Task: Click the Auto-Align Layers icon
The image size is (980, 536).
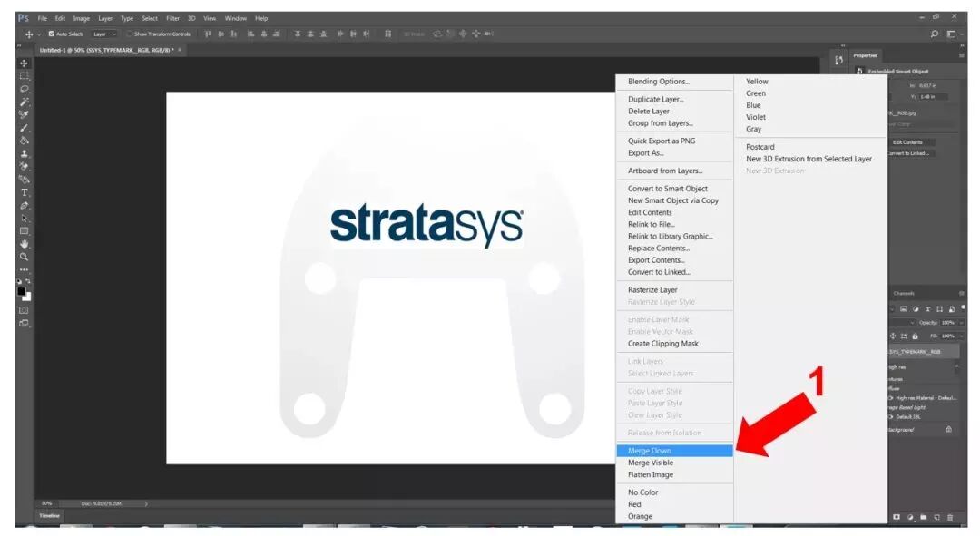Action: (x=388, y=34)
